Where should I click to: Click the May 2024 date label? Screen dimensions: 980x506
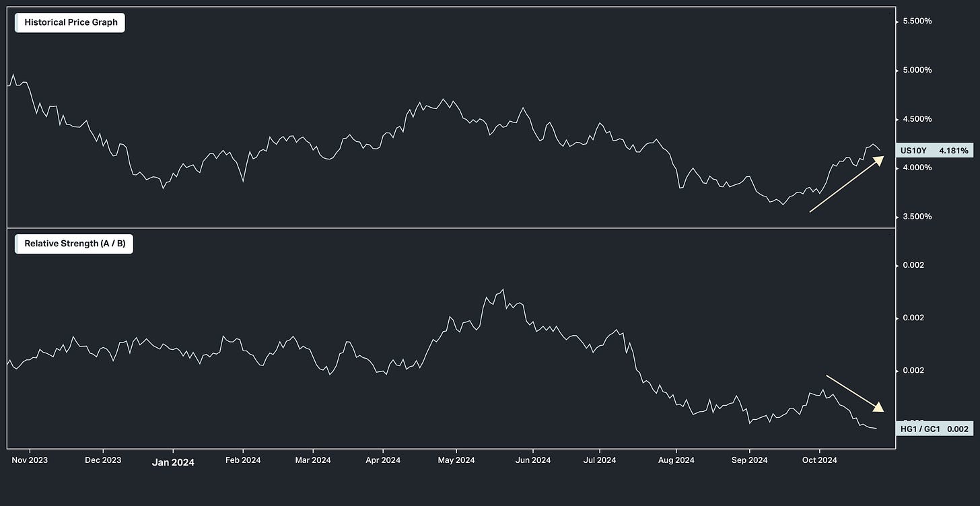pos(456,460)
